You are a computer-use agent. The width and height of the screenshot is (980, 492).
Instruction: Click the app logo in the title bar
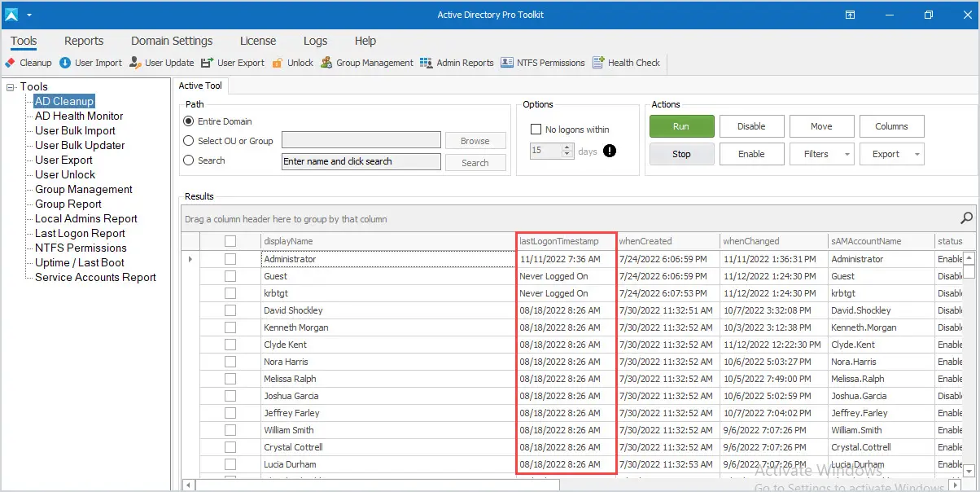click(x=11, y=15)
